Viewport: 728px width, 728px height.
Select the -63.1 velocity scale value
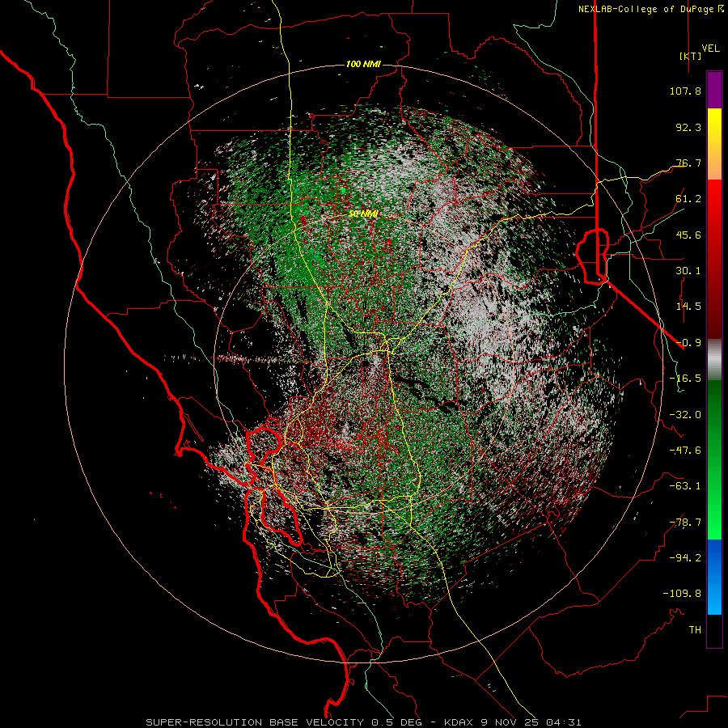point(685,486)
